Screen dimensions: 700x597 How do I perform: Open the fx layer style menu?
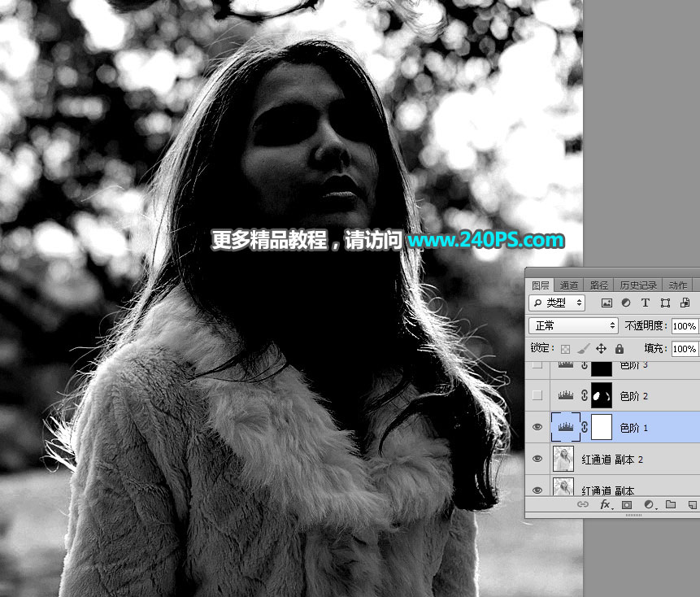(606, 505)
